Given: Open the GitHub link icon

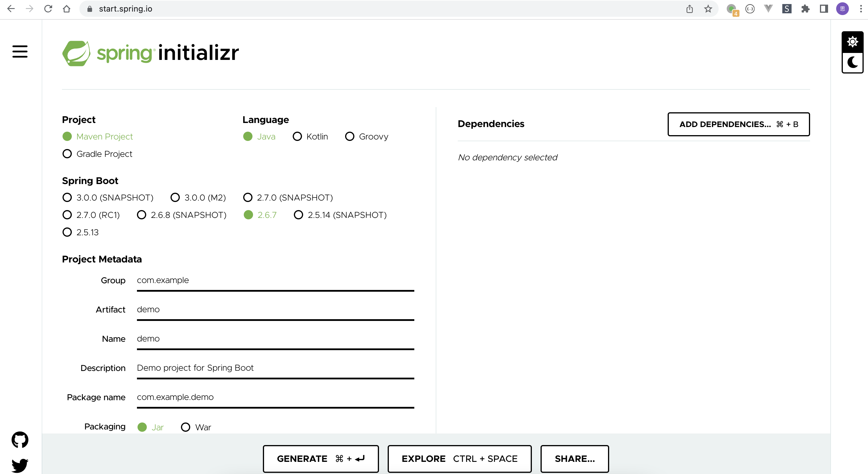Looking at the screenshot, I should 20,439.
